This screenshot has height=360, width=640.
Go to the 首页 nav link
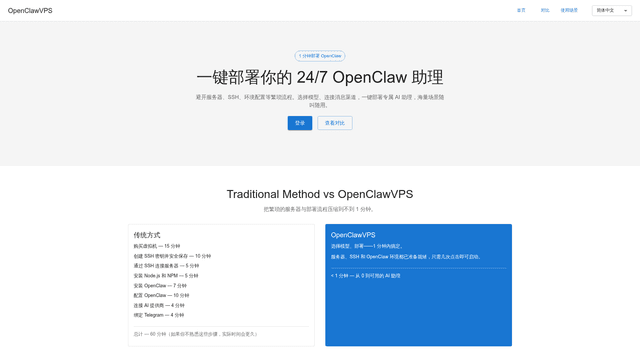click(521, 10)
